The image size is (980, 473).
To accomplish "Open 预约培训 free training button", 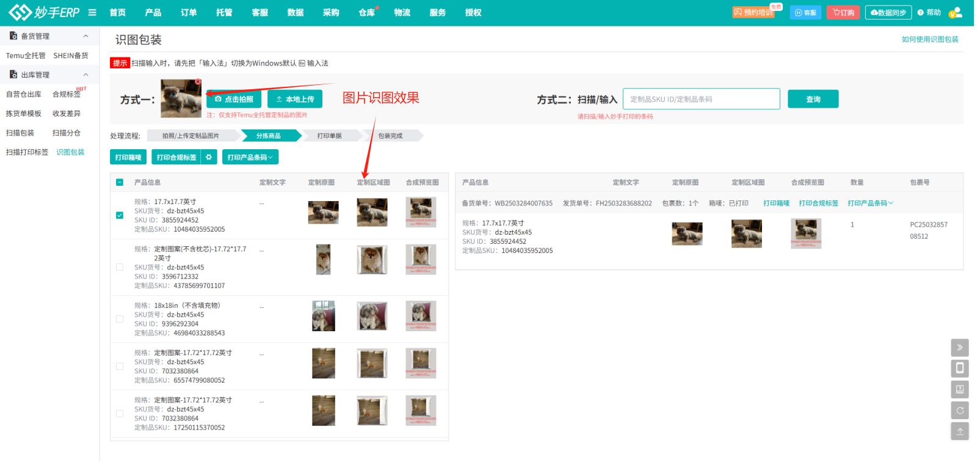I will click(x=754, y=12).
